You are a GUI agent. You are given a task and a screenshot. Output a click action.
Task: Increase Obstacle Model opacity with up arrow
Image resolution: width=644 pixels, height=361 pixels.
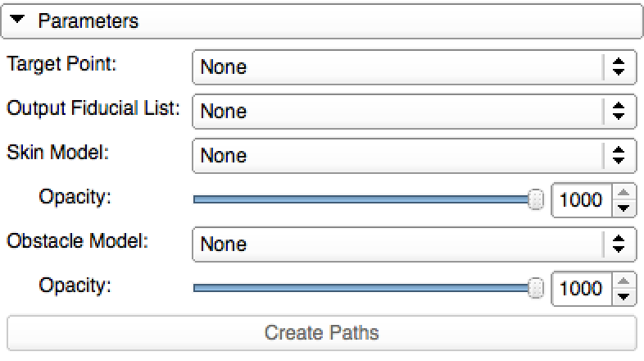pyautogui.click(x=624, y=281)
